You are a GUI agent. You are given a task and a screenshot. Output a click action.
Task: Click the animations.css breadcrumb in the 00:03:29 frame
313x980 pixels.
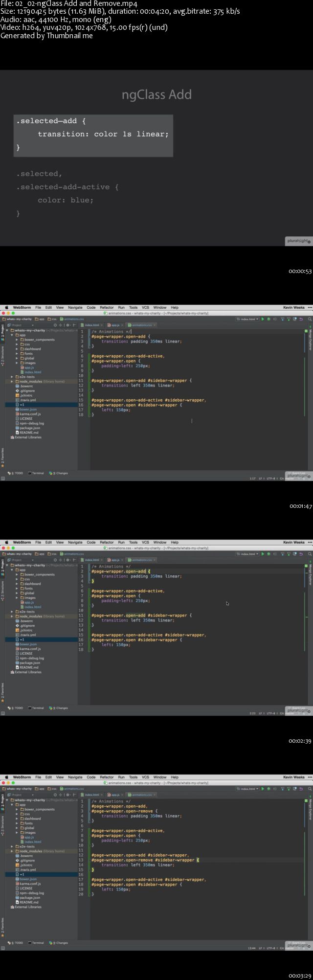click(72, 789)
